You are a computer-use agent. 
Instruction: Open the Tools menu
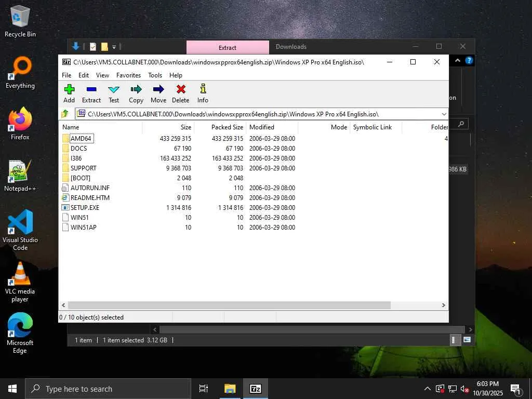[x=155, y=75]
